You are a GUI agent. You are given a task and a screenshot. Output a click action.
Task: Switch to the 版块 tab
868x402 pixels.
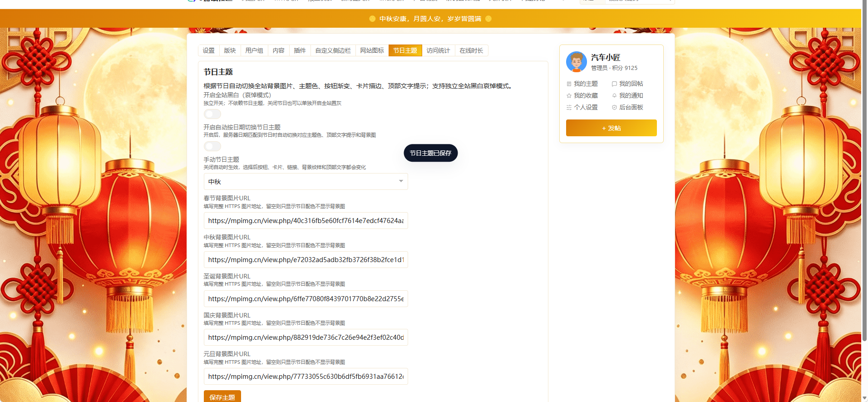point(230,50)
